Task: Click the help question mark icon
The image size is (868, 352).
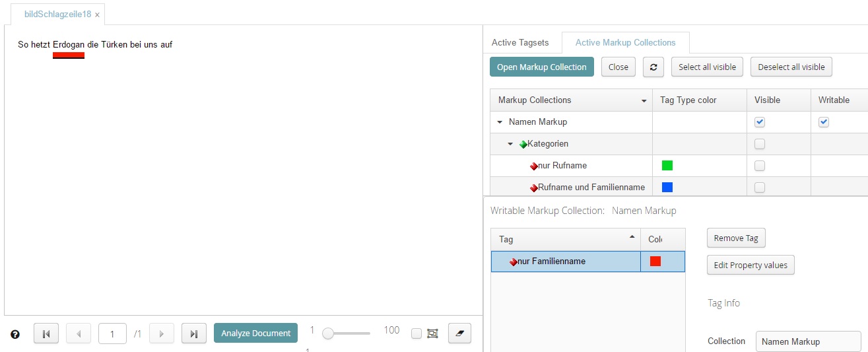Action: (15, 334)
